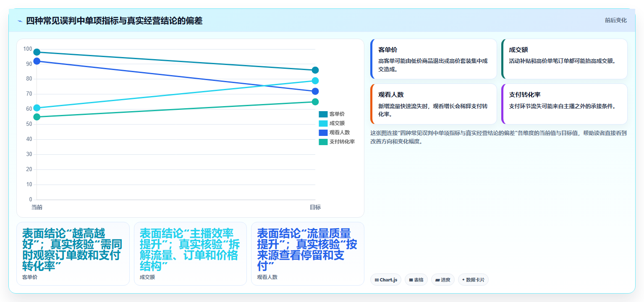
Task: Click the 客单价 line point at 目标
Action: 315,70
